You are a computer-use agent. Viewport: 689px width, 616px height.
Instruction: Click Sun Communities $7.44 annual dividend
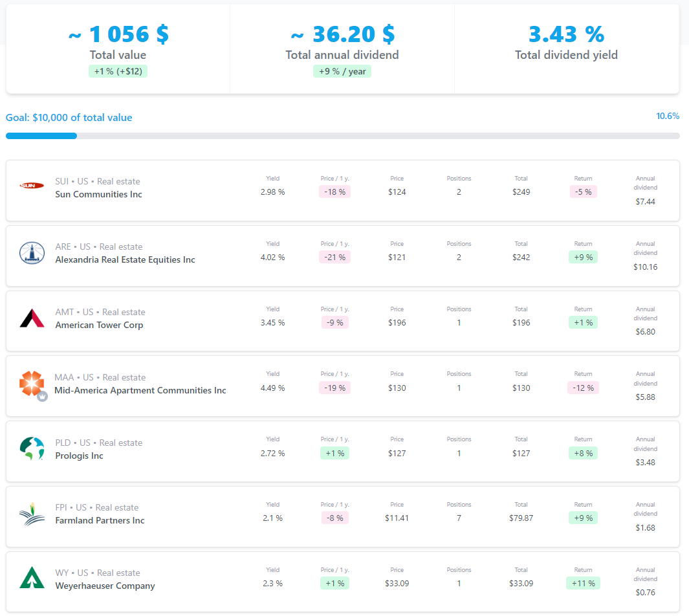pyautogui.click(x=646, y=202)
